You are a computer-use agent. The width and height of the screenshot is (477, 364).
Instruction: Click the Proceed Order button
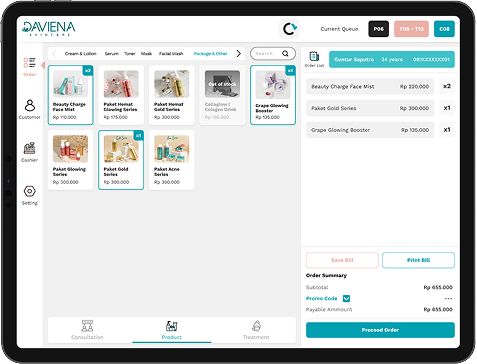click(x=380, y=330)
